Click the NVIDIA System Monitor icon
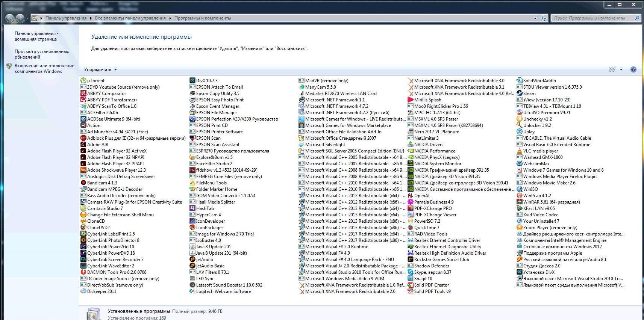Viewport: 644px width, 320px height. click(x=411, y=163)
